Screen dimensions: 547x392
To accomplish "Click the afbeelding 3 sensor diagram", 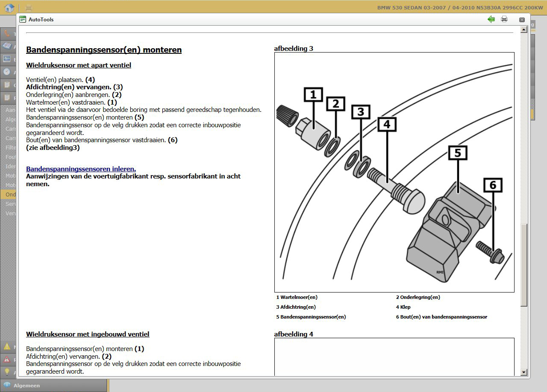I will coord(394,172).
